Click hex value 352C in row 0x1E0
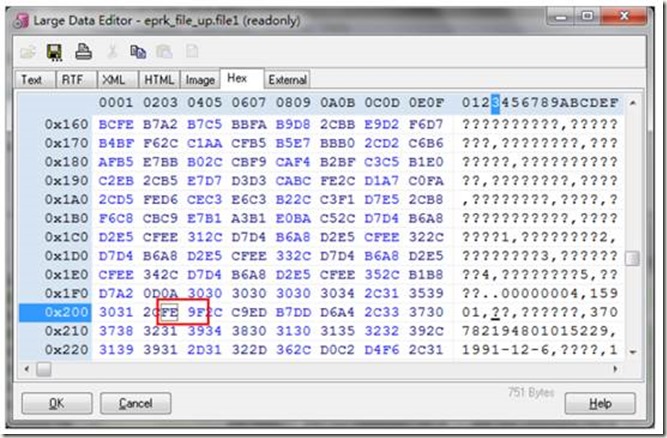 pyautogui.click(x=382, y=275)
